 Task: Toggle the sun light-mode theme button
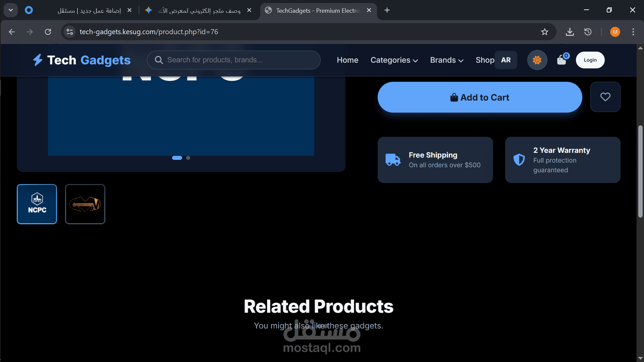537,60
